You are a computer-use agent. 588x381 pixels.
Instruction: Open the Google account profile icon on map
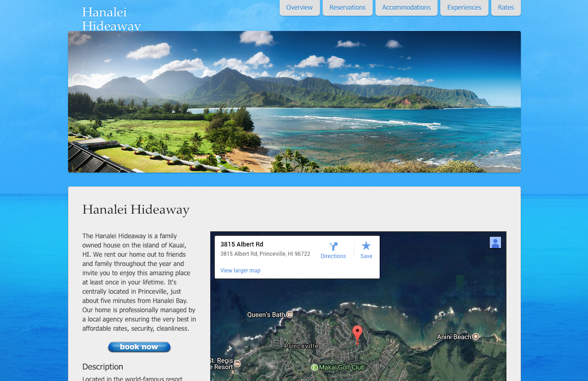[495, 242]
